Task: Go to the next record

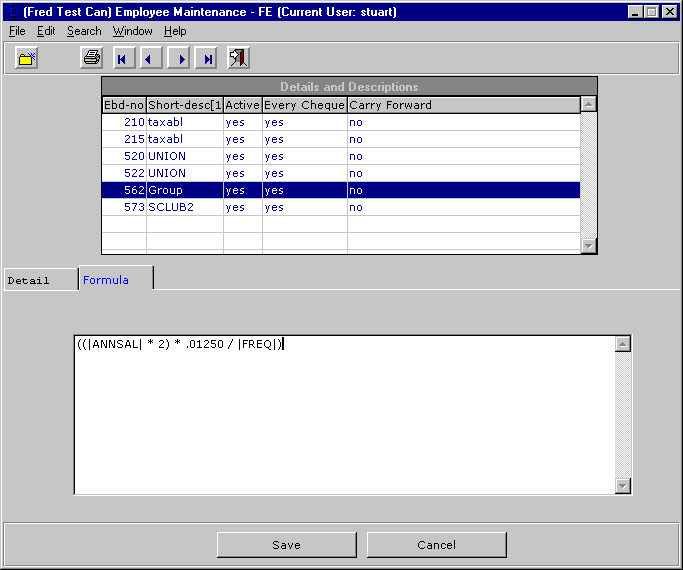Action: (179, 58)
